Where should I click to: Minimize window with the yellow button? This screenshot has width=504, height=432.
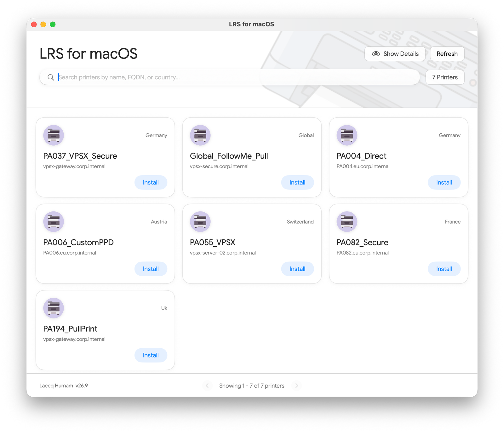tap(43, 24)
